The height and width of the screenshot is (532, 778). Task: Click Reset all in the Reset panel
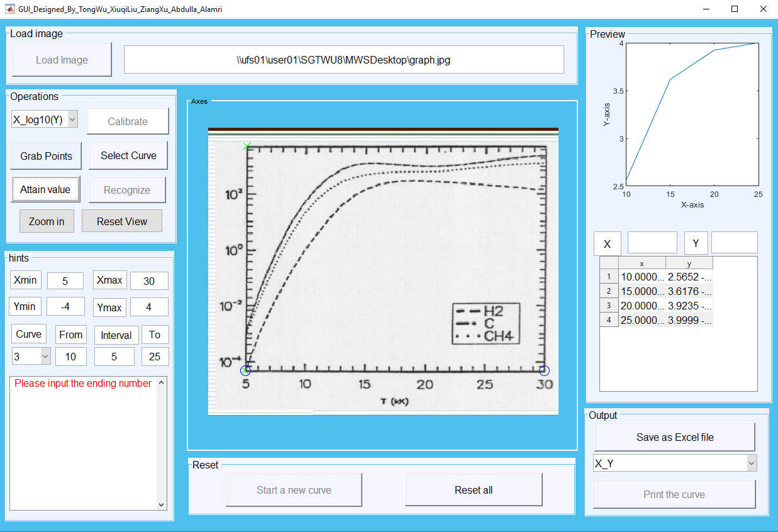(474, 489)
